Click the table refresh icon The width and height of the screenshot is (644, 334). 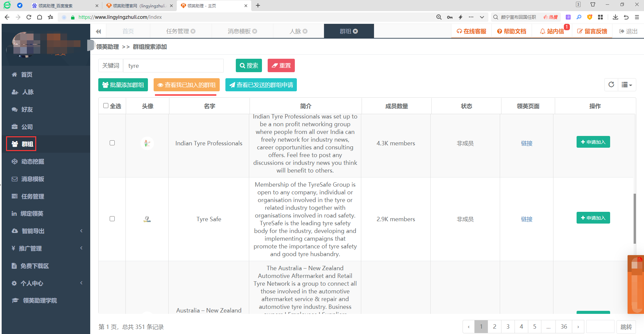pos(611,85)
